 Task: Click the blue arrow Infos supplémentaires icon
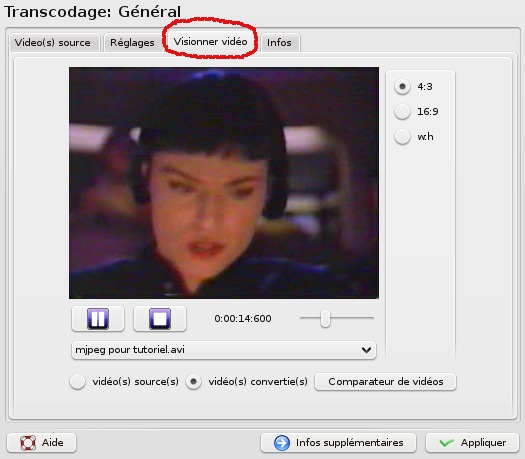282,443
